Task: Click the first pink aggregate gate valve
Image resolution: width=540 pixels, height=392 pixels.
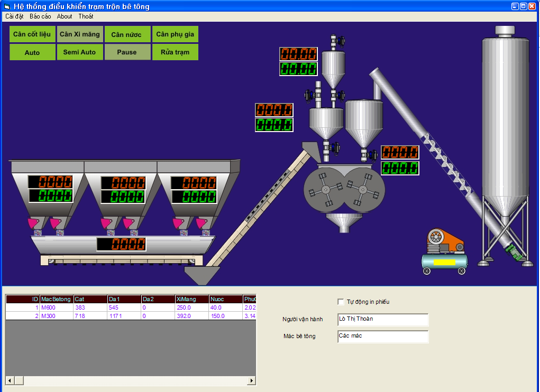Action: pyautogui.click(x=34, y=223)
